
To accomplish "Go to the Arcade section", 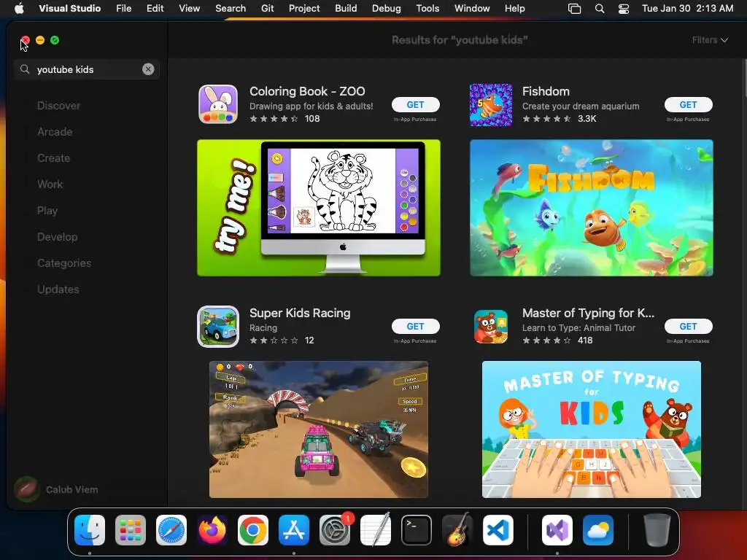I will pos(55,132).
